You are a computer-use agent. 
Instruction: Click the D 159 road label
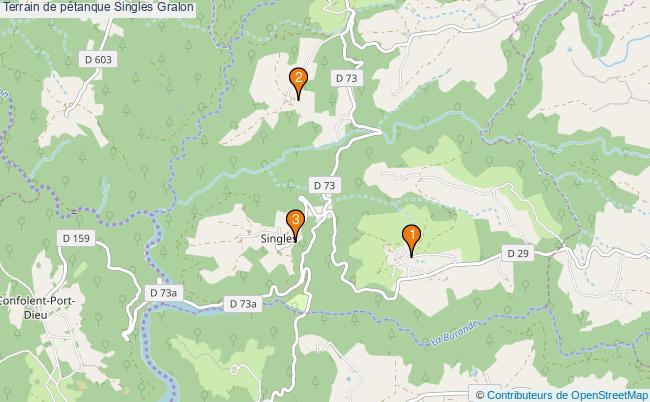[x=76, y=238]
